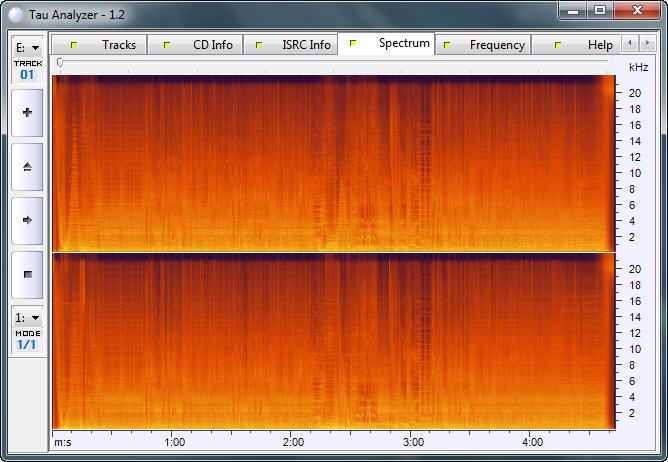Click the right arrow button in sidebar
The height and width of the screenshot is (462, 668).
click(x=27, y=220)
